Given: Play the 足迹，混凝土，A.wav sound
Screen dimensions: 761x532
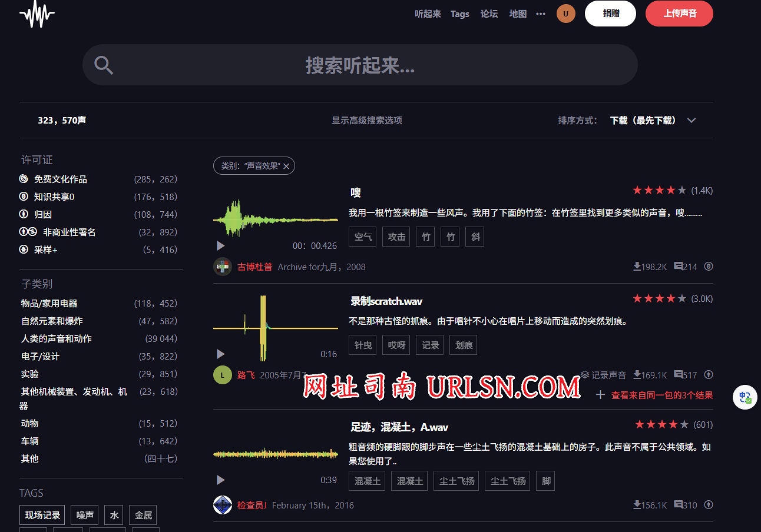Looking at the screenshot, I should point(221,480).
